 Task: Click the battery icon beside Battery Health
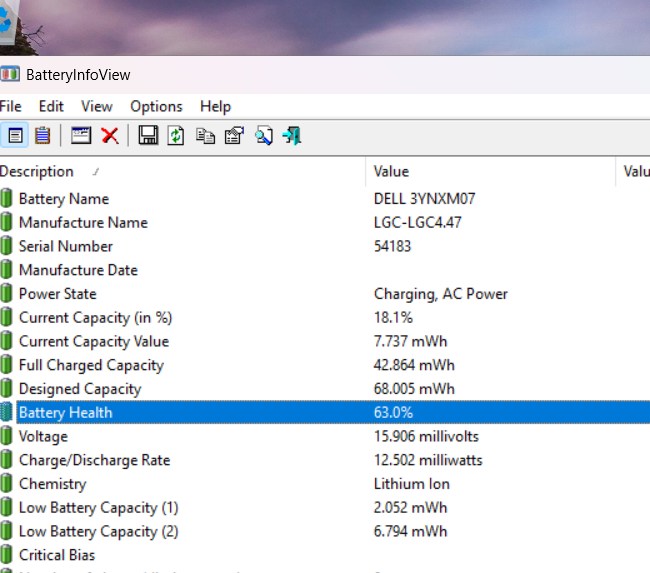pyautogui.click(x=6, y=412)
